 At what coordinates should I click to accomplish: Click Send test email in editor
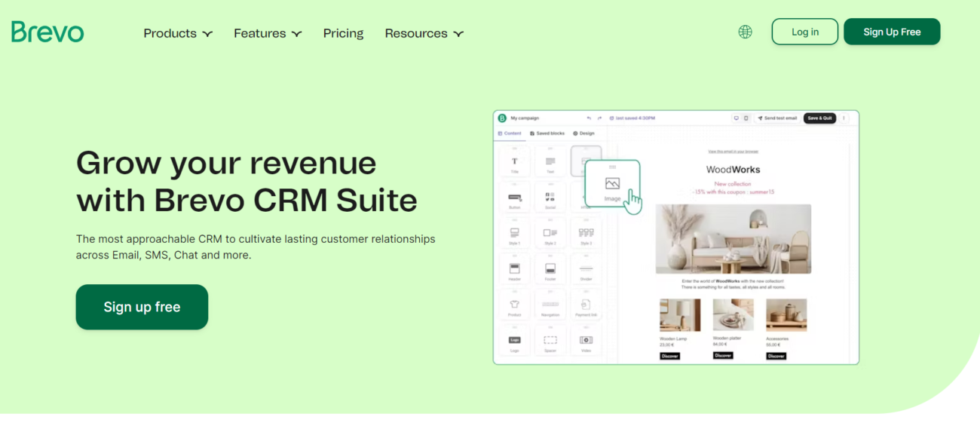point(777,118)
